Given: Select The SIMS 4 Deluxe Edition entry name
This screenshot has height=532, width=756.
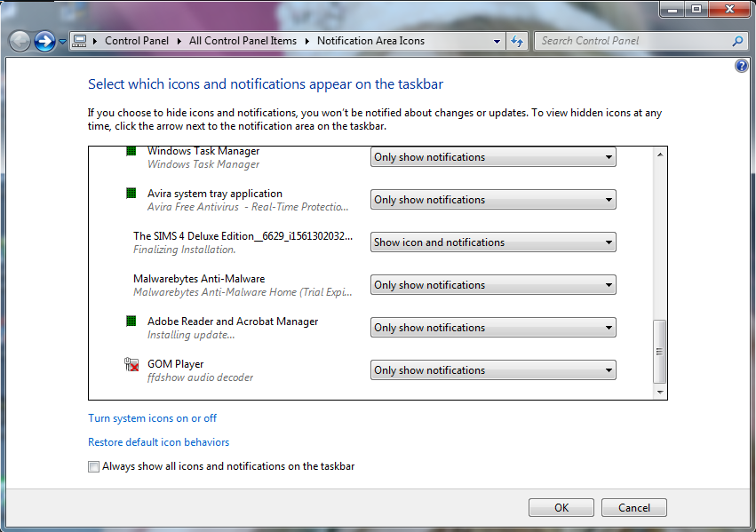Looking at the screenshot, I should tap(243, 236).
